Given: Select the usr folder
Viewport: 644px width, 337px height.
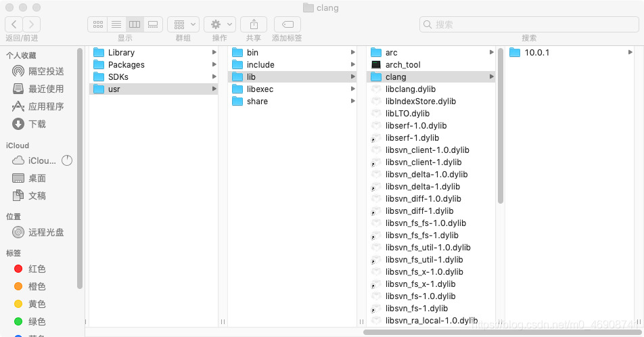Looking at the screenshot, I should click(154, 89).
